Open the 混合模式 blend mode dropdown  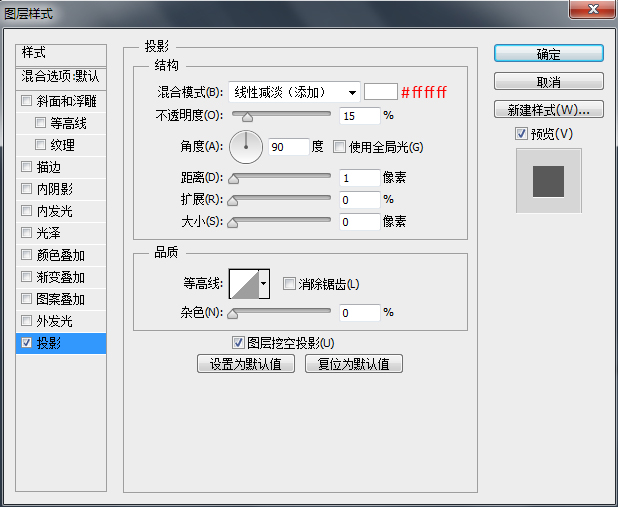click(x=294, y=92)
